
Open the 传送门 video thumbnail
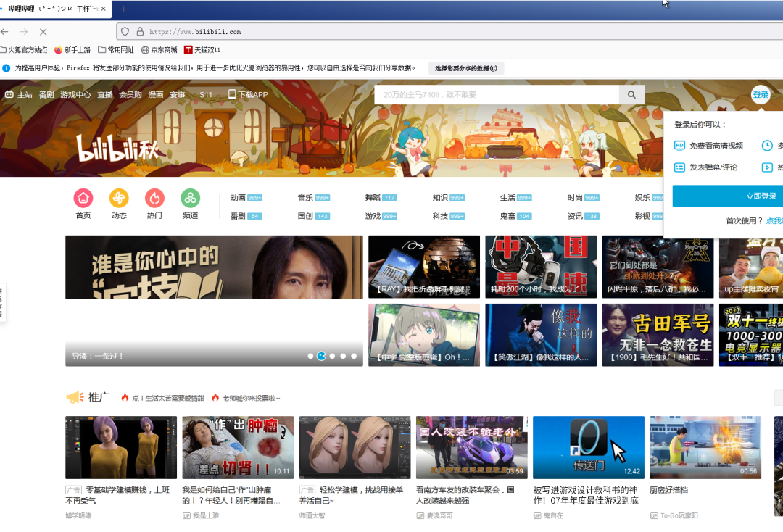click(x=589, y=448)
